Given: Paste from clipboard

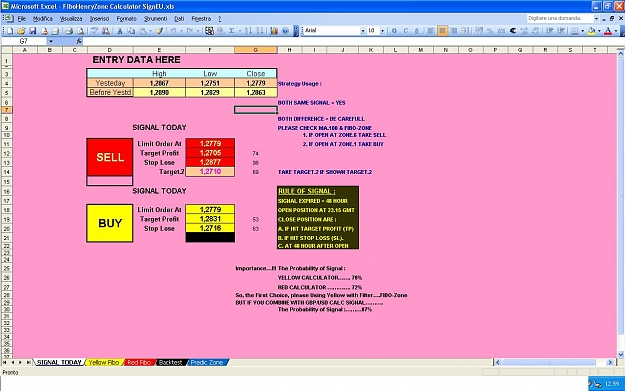Looking at the screenshot, I should click(x=142, y=31).
